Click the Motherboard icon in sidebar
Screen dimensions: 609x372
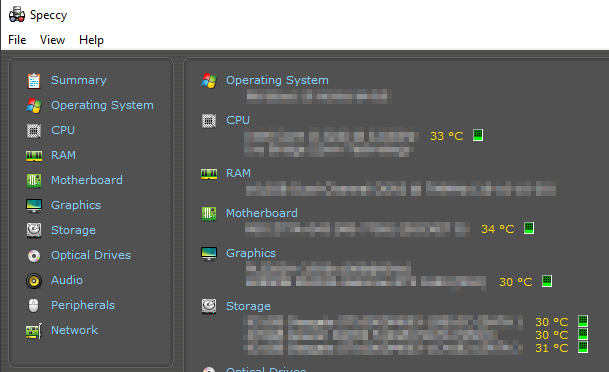tap(34, 181)
